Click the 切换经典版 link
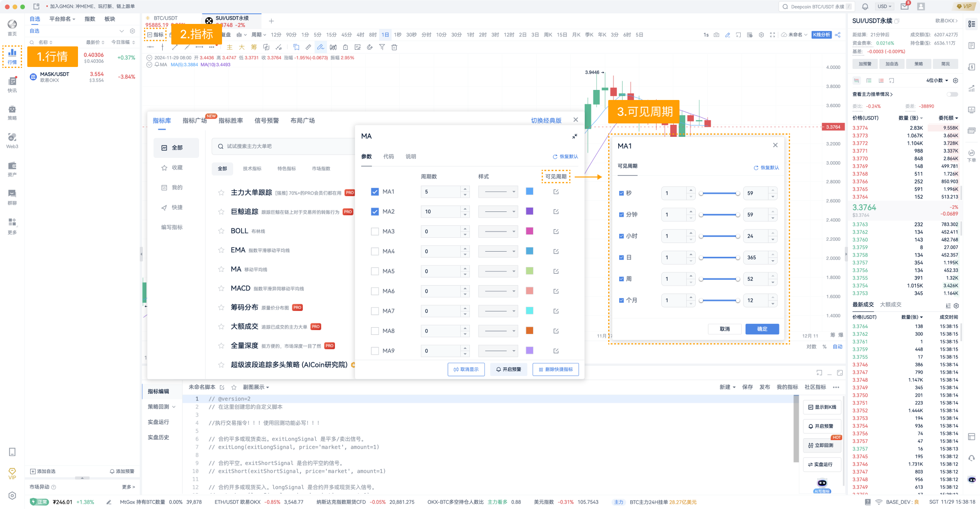The image size is (980, 509). 546,121
